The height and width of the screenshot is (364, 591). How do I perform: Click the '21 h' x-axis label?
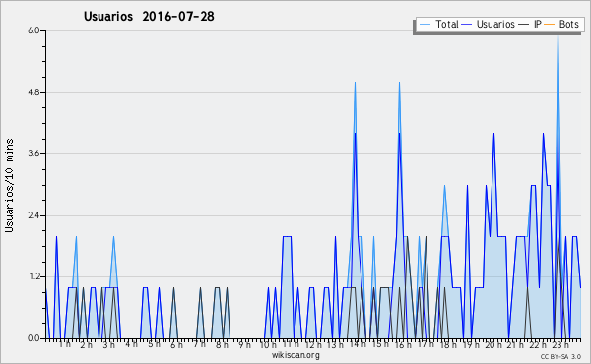[x=515, y=344]
